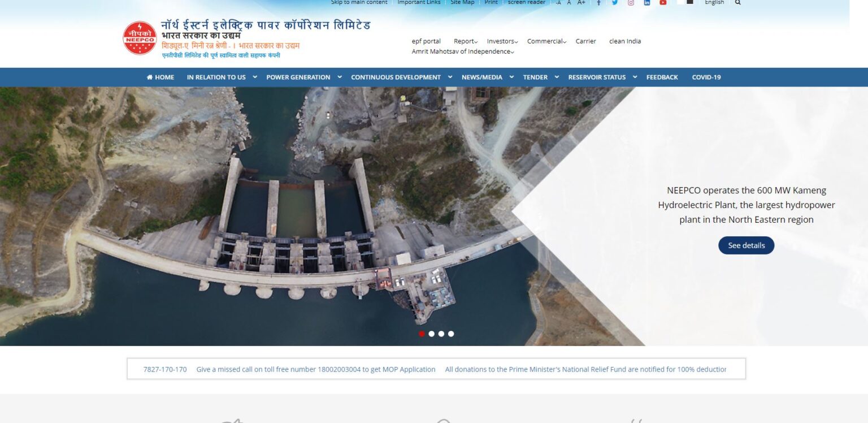
Task: Expand the Power Generation dropdown arrow
Action: pos(340,77)
